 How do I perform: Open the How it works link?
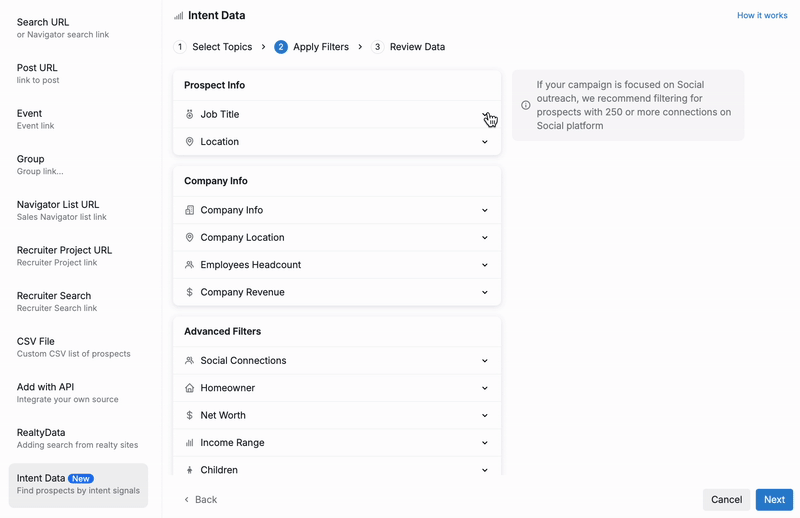[x=762, y=15]
